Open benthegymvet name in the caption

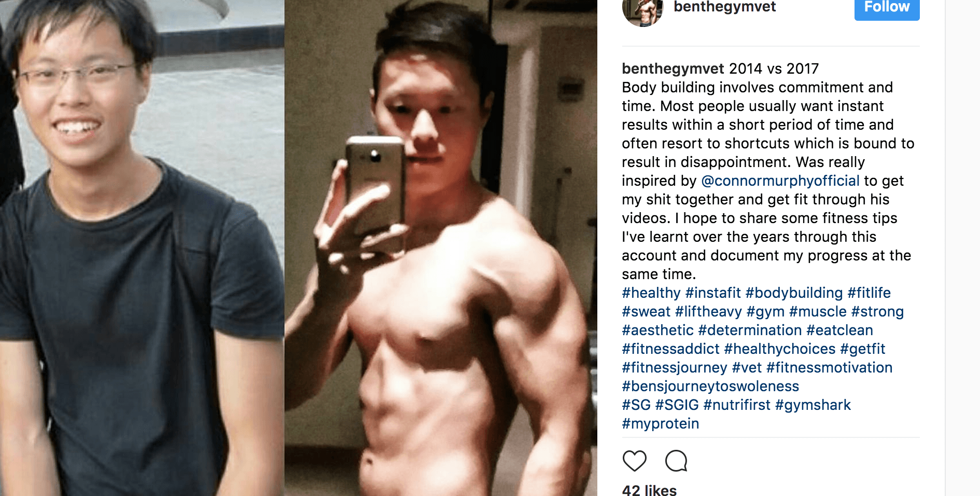click(673, 68)
